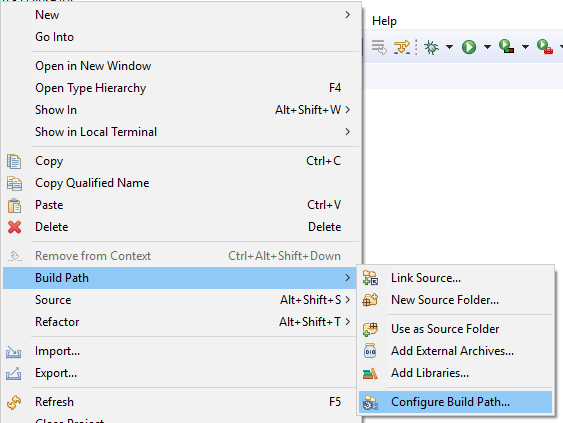
Task: Click the Refresh arrows icon
Action: click(14, 402)
